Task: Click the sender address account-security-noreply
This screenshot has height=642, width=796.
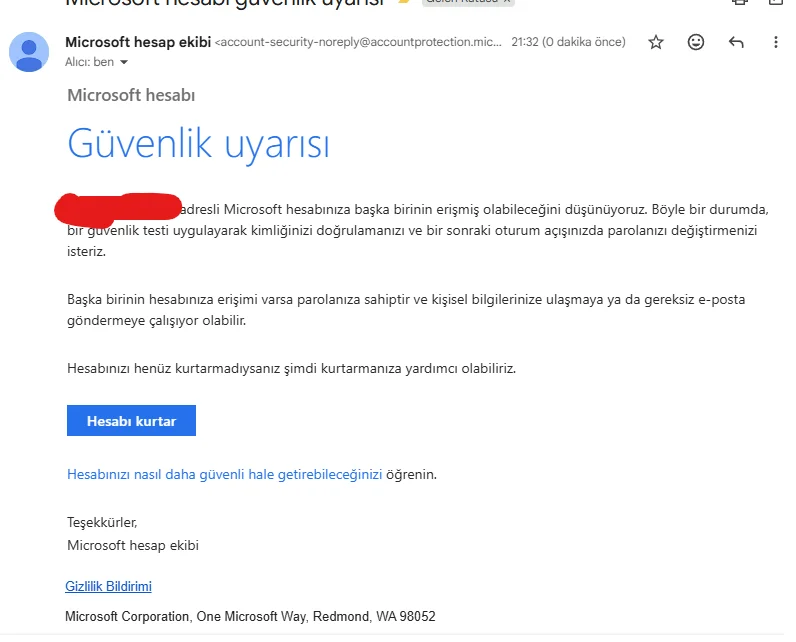Action: click(358, 42)
